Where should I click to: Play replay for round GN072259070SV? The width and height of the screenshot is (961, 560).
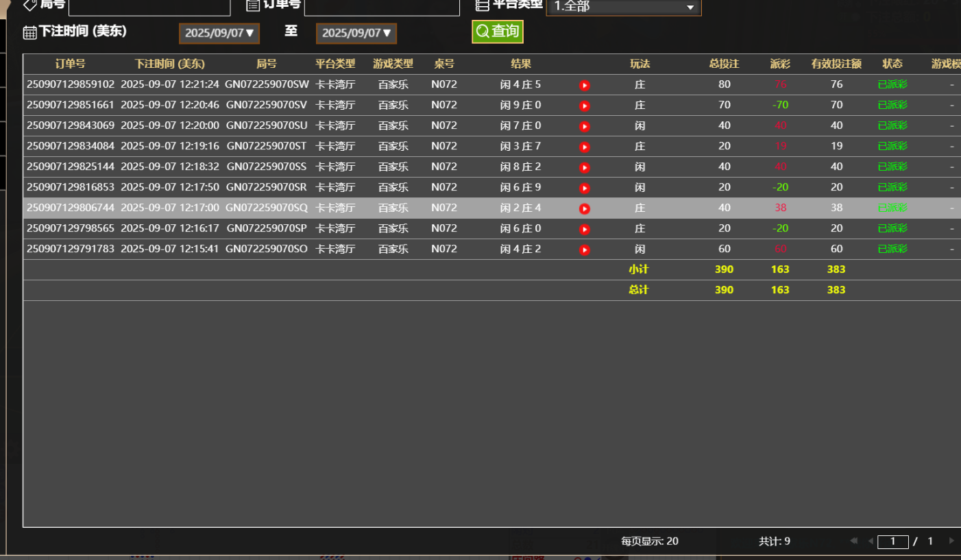(584, 106)
